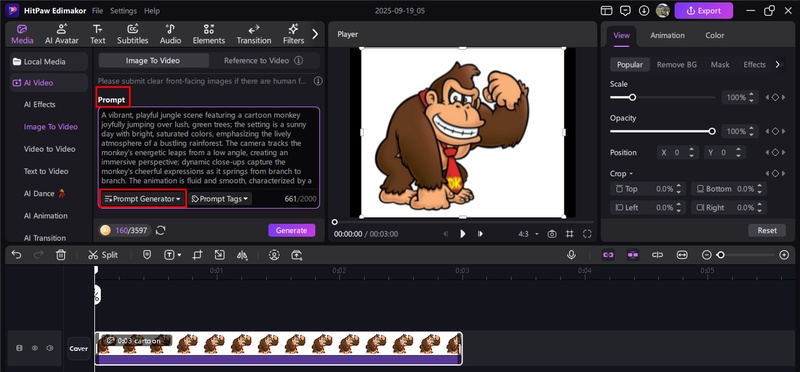Click the Split scissors tool

pyautogui.click(x=103, y=255)
